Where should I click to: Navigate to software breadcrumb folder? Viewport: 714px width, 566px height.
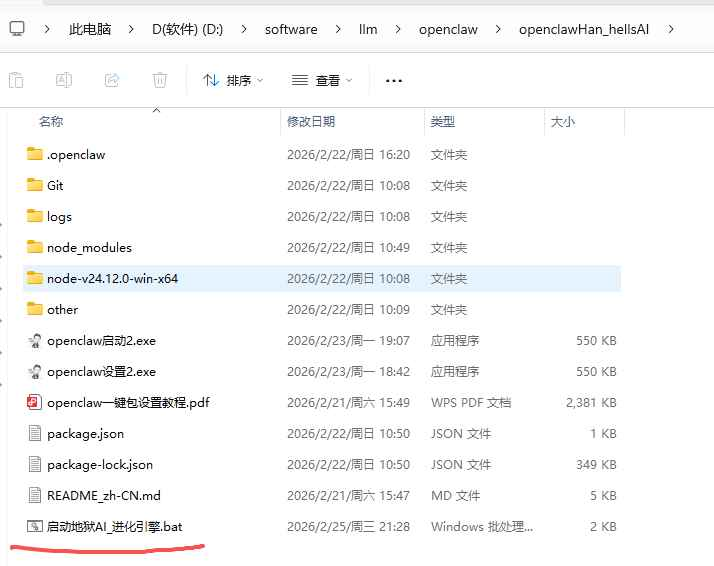coord(291,29)
